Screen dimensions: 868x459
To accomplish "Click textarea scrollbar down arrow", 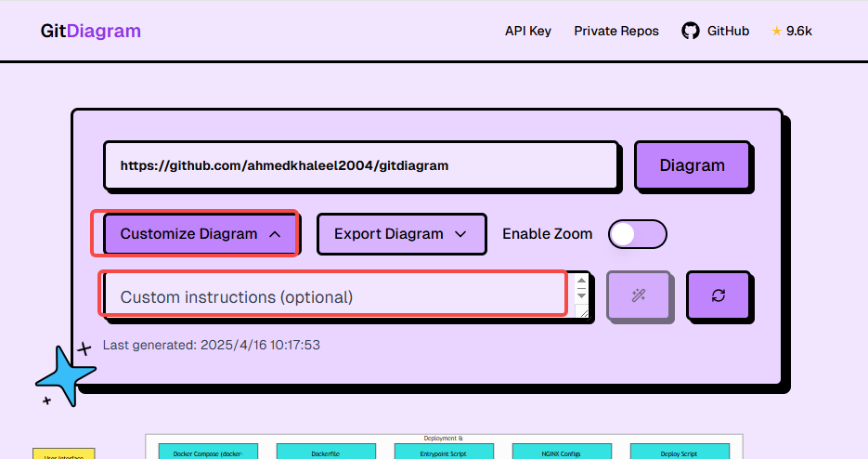I will [581, 295].
